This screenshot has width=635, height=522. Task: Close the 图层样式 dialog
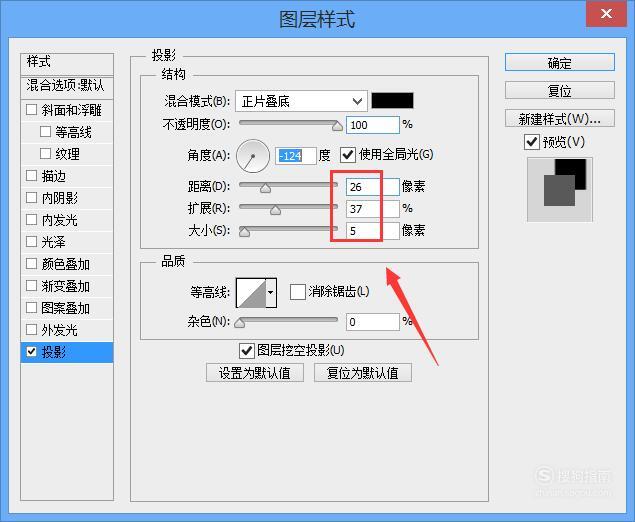[606, 14]
